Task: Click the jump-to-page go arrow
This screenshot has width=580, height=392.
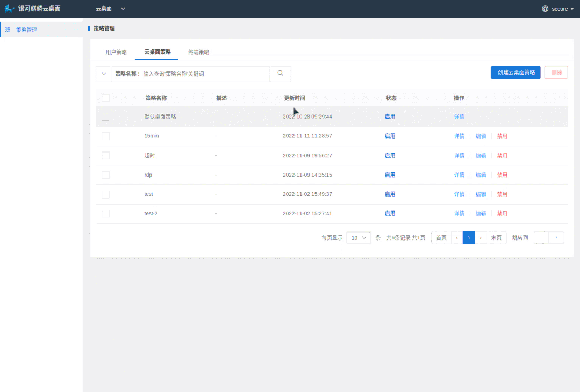Action: click(556, 237)
